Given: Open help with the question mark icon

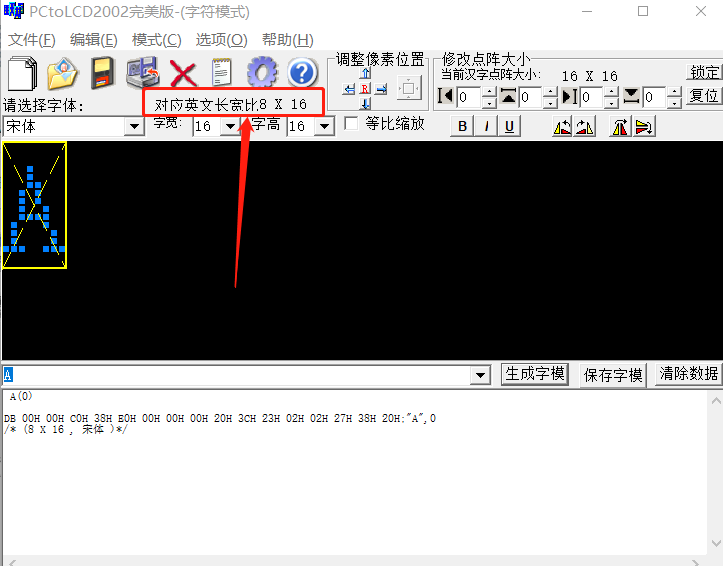Looking at the screenshot, I should tap(302, 72).
